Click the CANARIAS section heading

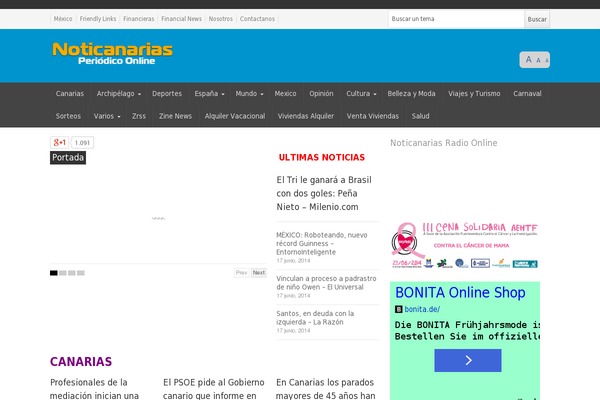click(x=81, y=361)
